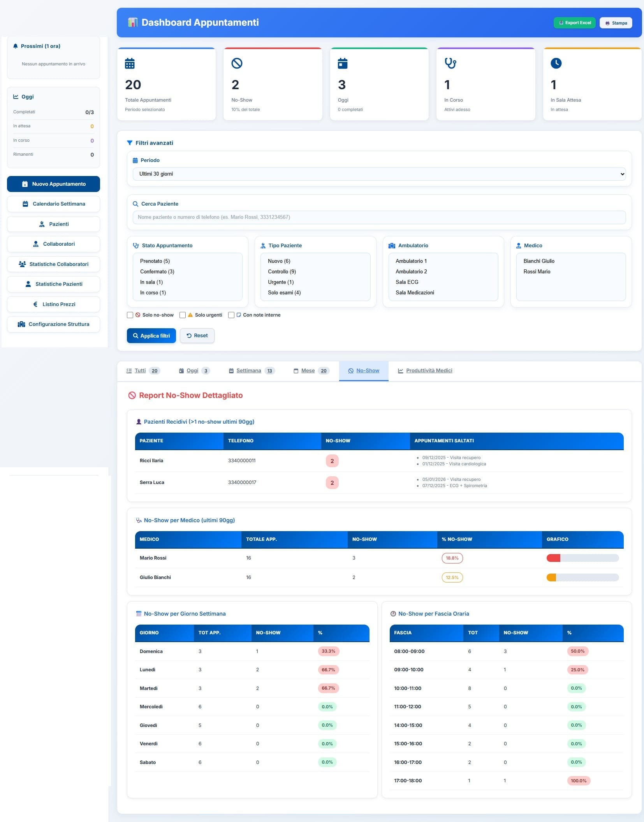
Task: Enable the Solo no-show checkbox
Action: coord(130,315)
